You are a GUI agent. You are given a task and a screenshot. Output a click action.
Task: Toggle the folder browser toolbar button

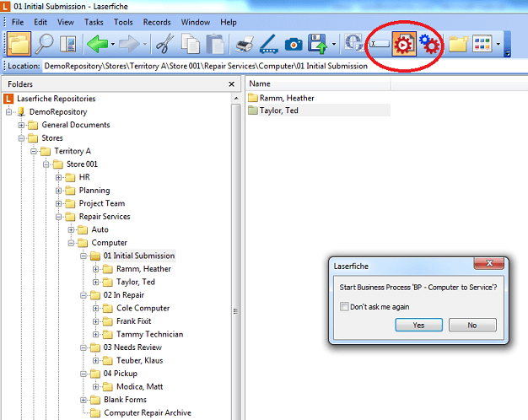19,44
